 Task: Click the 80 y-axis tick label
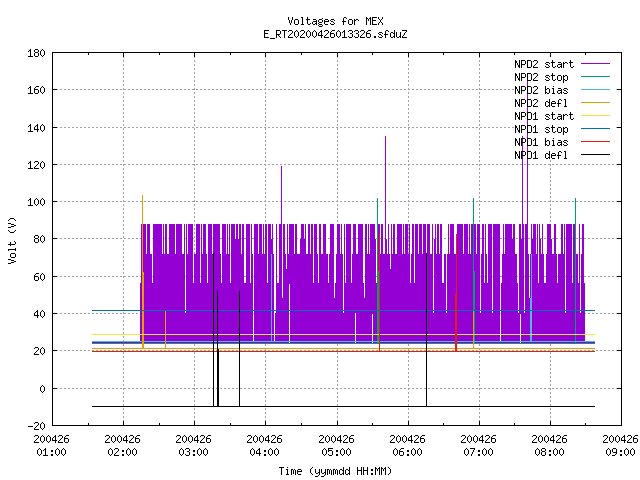point(39,239)
